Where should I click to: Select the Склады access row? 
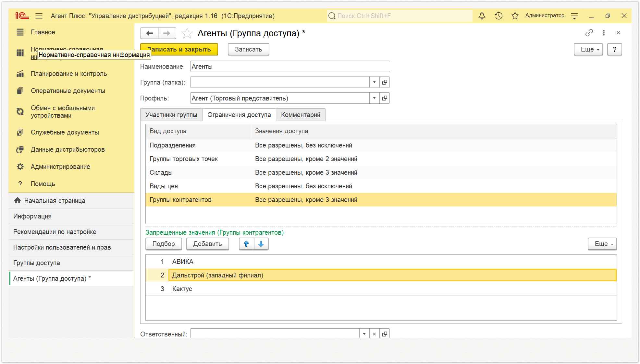(x=381, y=172)
